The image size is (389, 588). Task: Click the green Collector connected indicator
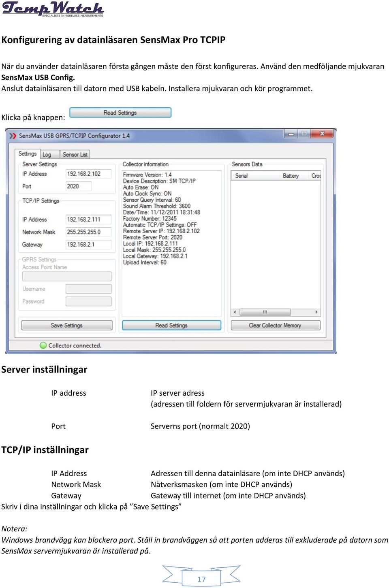pyautogui.click(x=43, y=345)
